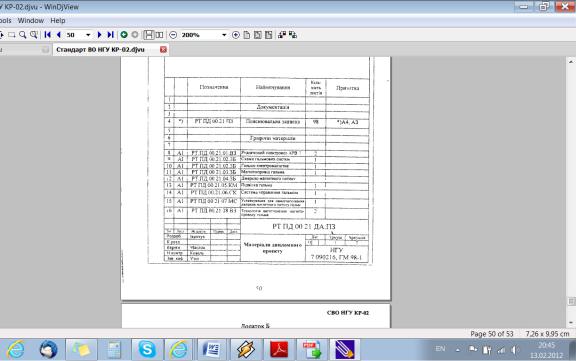Go to the previous page
This screenshot has width=576, height=361.
point(58,35)
